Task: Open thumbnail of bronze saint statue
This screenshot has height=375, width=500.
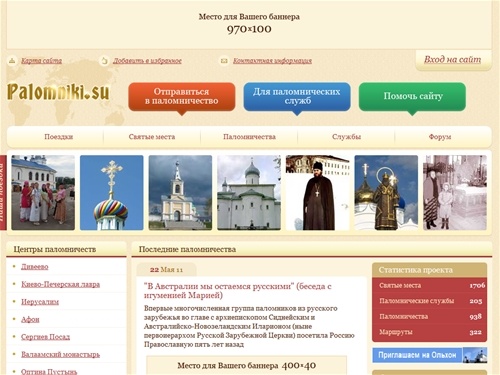Action: 386,193
